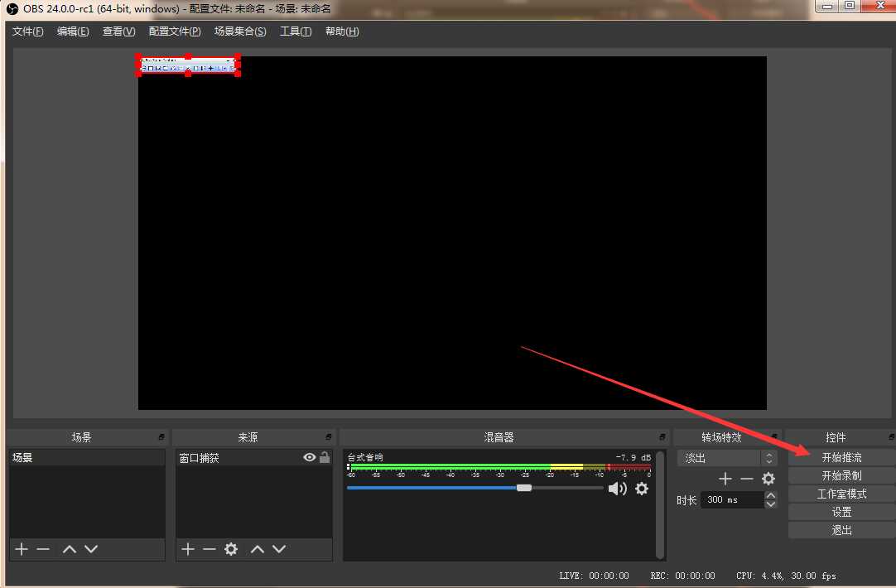Image resolution: width=896 pixels, height=588 pixels.
Task: Select the captured window thumbnail in preview
Action: coord(188,65)
